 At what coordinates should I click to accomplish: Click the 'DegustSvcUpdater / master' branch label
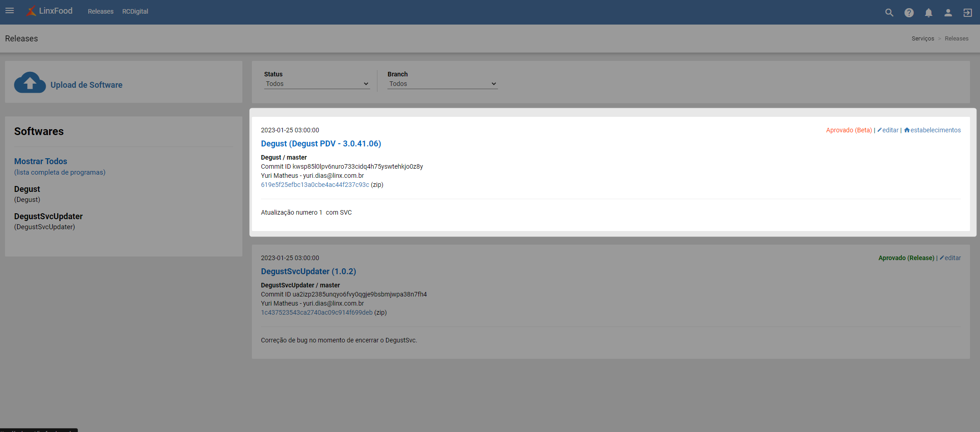pyautogui.click(x=301, y=285)
